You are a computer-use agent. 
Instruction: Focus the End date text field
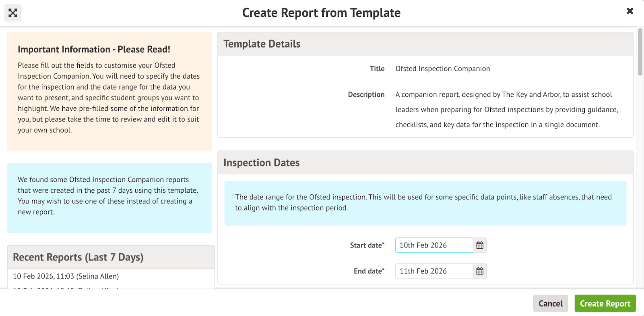point(434,271)
